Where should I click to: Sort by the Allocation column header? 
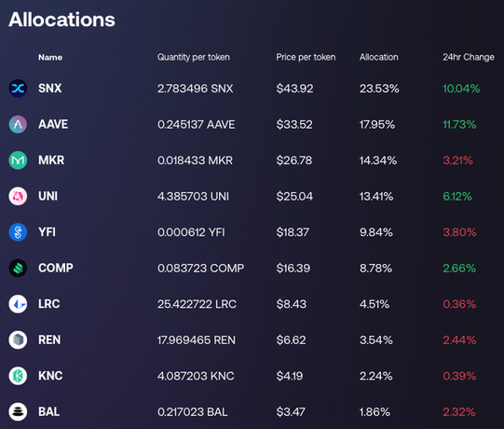point(379,57)
